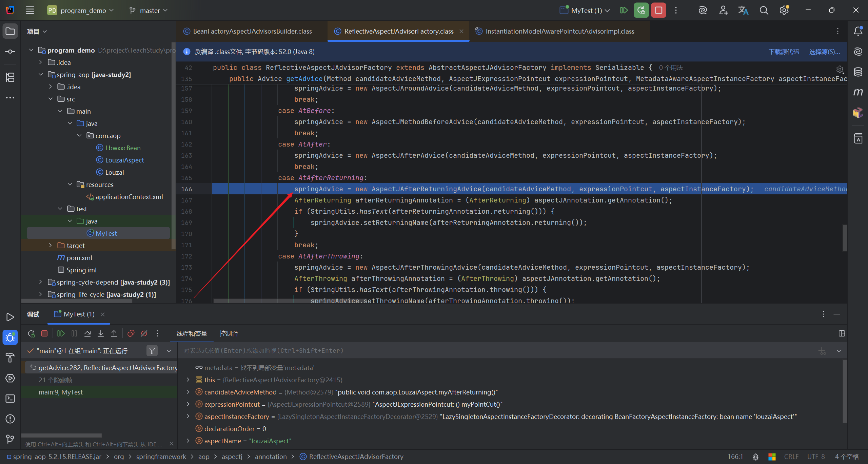Expand candidateAdviceMethod variable node
The height and width of the screenshot is (464, 868).
point(188,392)
